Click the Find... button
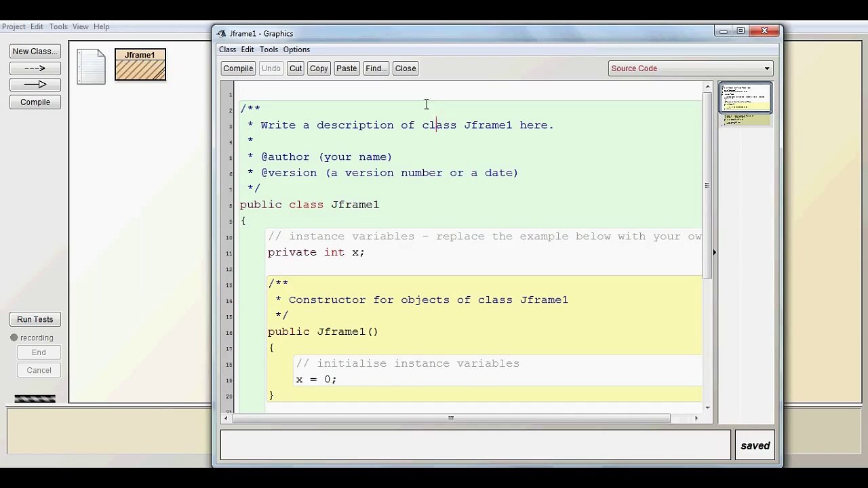This screenshot has height=488, width=868. coord(376,68)
